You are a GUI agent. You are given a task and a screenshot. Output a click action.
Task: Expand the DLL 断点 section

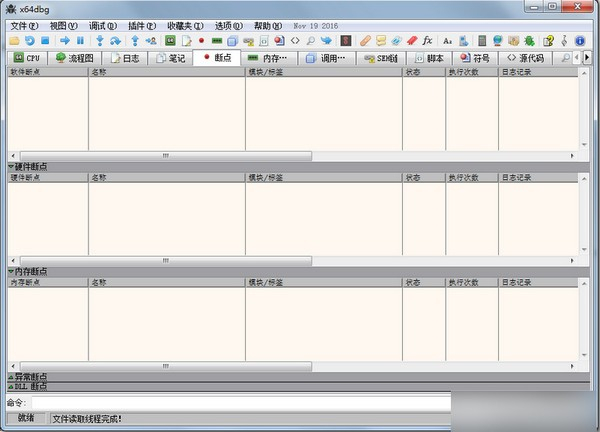pos(11,385)
